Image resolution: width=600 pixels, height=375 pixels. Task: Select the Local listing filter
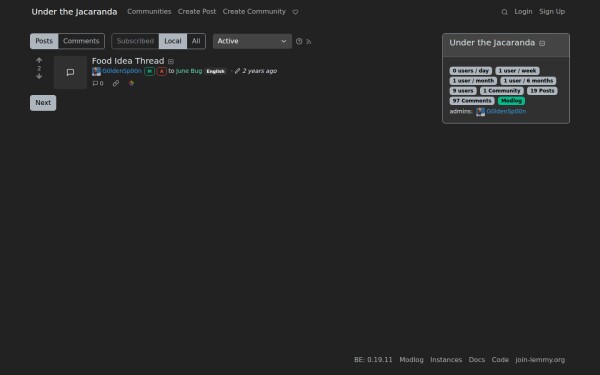tap(173, 41)
